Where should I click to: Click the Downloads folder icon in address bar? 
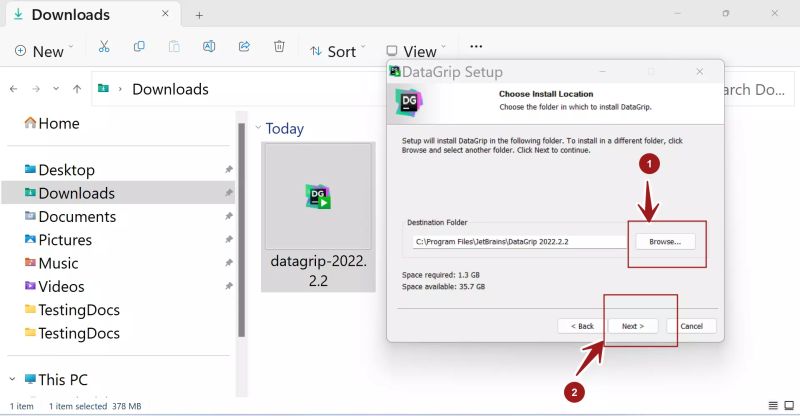(x=103, y=89)
